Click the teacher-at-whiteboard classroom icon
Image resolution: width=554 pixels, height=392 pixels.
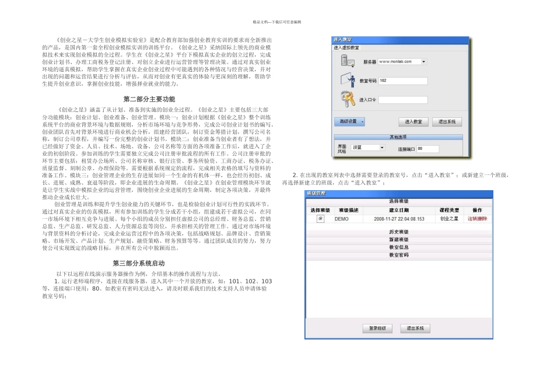pyautogui.click(x=348, y=80)
